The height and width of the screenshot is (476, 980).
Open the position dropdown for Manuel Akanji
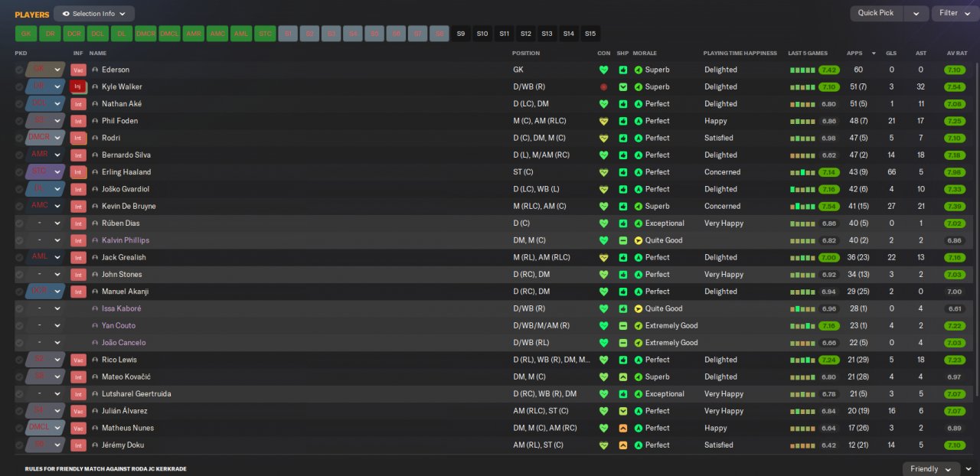[x=57, y=292]
